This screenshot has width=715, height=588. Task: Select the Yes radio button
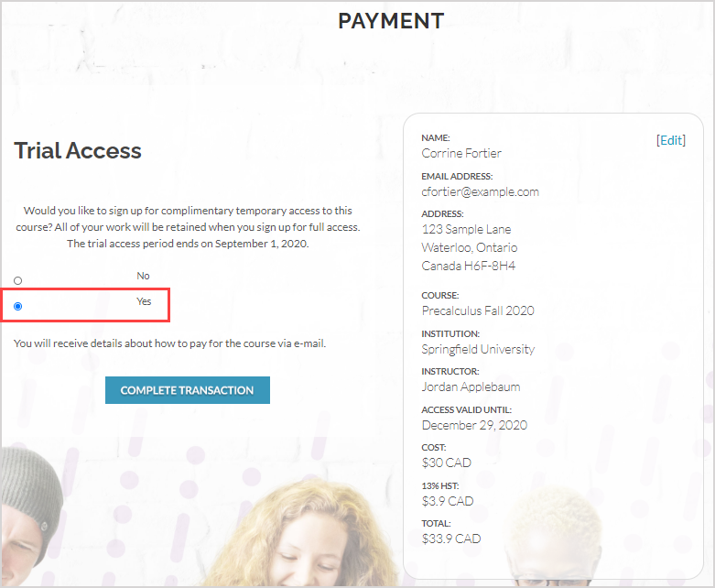pyautogui.click(x=17, y=306)
